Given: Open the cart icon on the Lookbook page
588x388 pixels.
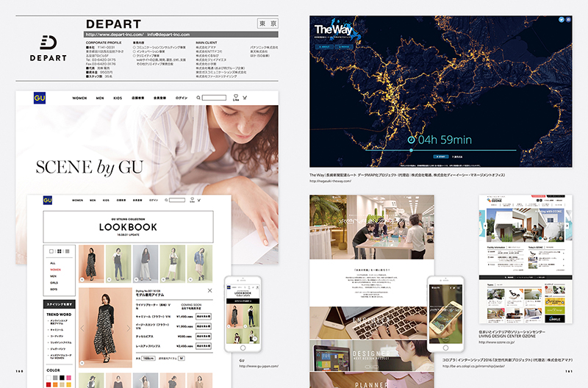Looking at the screenshot, I should 199,200.
